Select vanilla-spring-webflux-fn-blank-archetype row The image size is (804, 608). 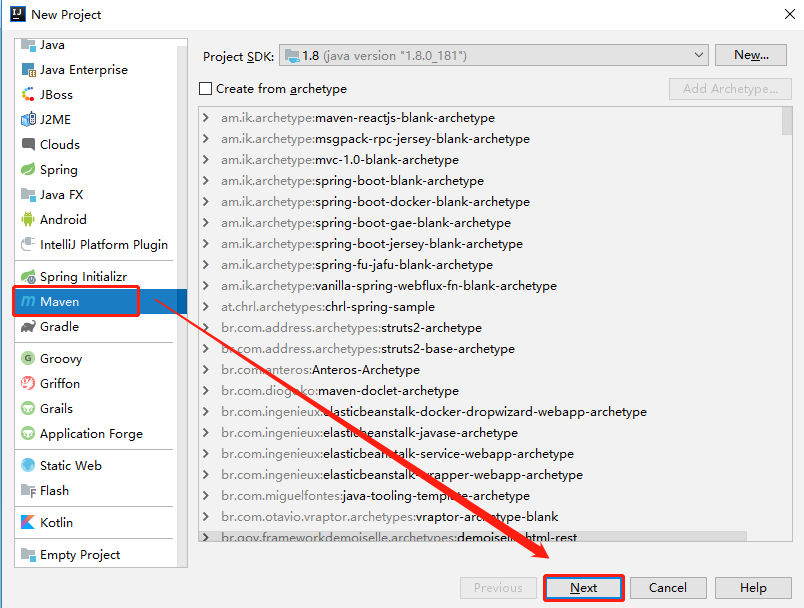pos(490,286)
